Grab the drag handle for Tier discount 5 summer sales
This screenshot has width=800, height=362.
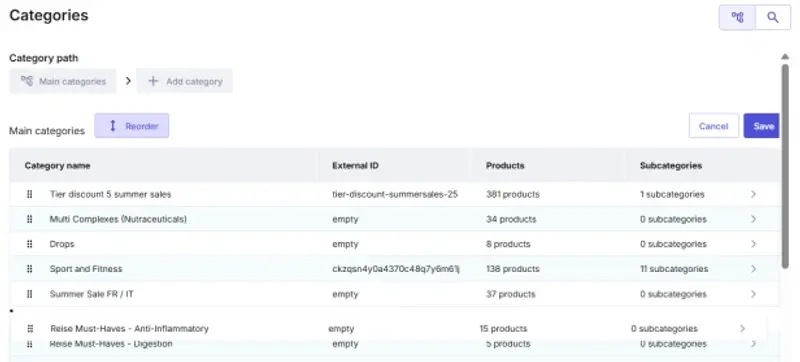(x=30, y=194)
